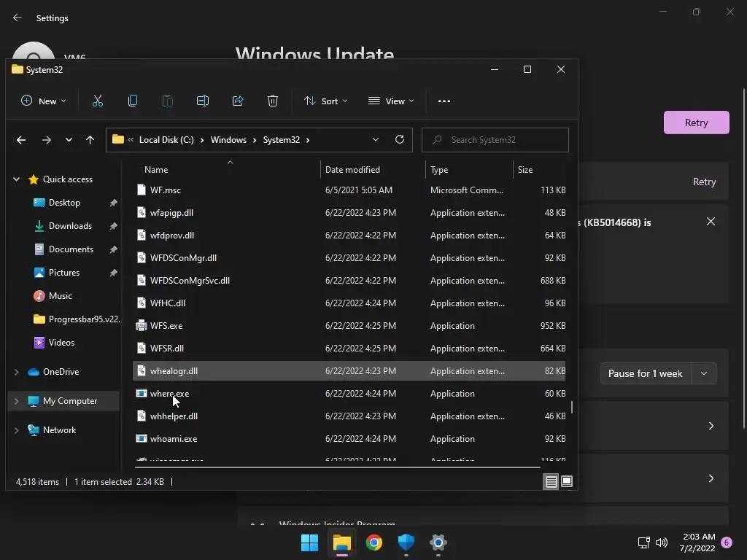Click the taskbar clock and date

697,542
